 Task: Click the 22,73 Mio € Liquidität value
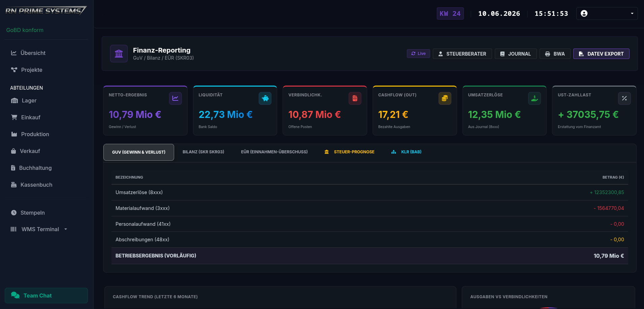coord(226,115)
